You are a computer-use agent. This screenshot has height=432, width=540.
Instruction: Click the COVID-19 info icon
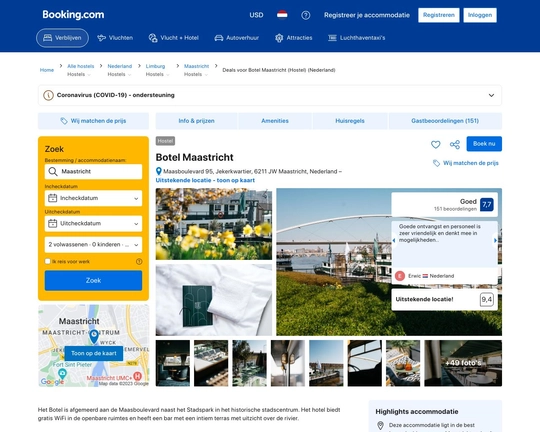coord(48,95)
